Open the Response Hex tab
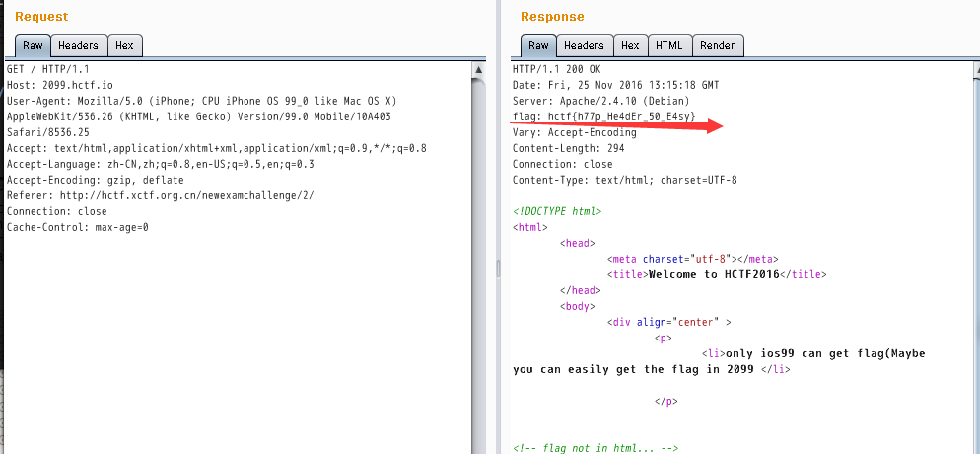This screenshot has width=980, height=454. click(x=630, y=45)
